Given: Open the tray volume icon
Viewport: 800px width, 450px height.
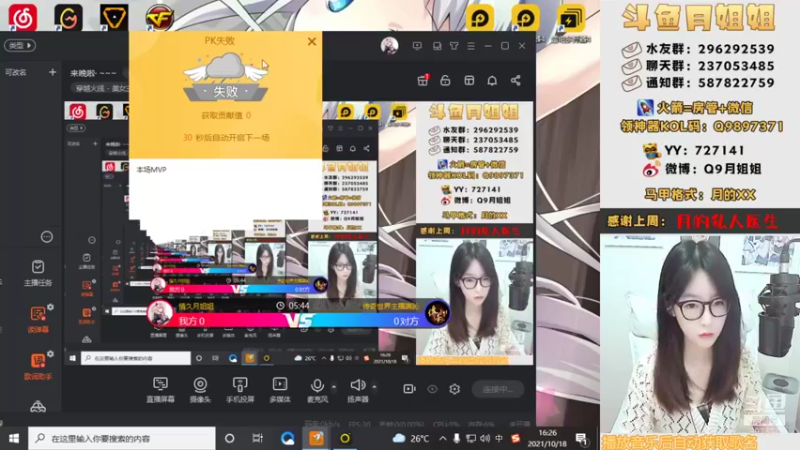Looking at the screenshot, I should click(485, 438).
